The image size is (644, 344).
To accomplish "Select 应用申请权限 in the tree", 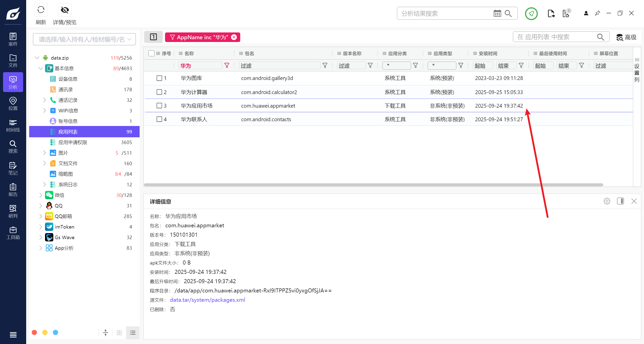I will coord(73,142).
